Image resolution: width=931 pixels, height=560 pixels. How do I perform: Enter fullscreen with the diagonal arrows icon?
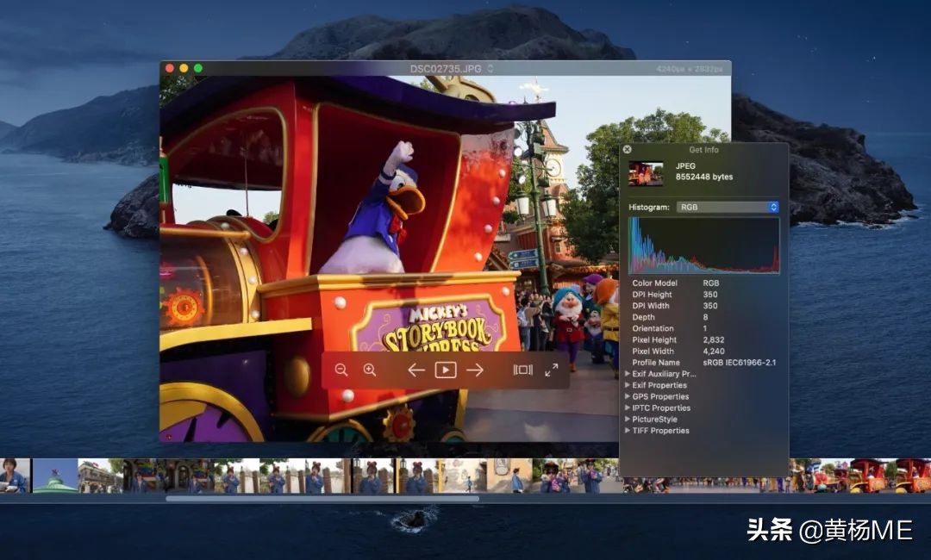tap(552, 370)
